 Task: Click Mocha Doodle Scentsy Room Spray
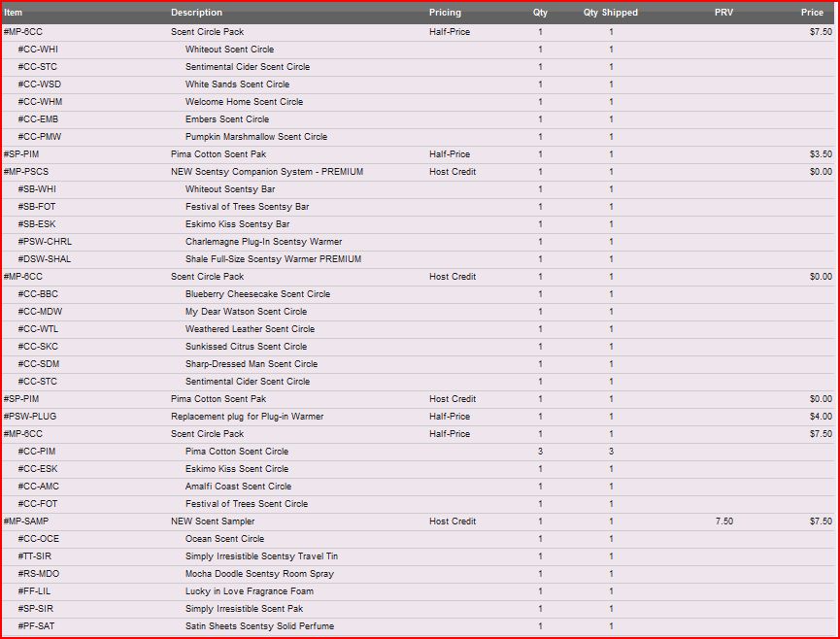click(x=260, y=574)
